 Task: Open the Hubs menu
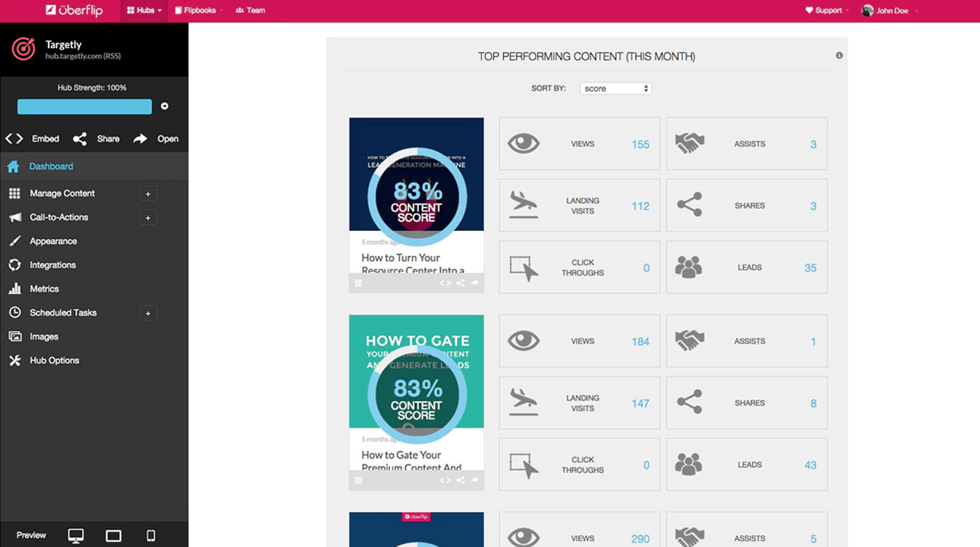click(144, 11)
